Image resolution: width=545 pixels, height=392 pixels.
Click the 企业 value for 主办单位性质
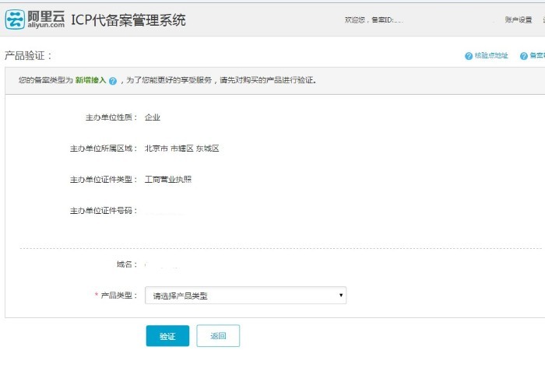point(153,117)
